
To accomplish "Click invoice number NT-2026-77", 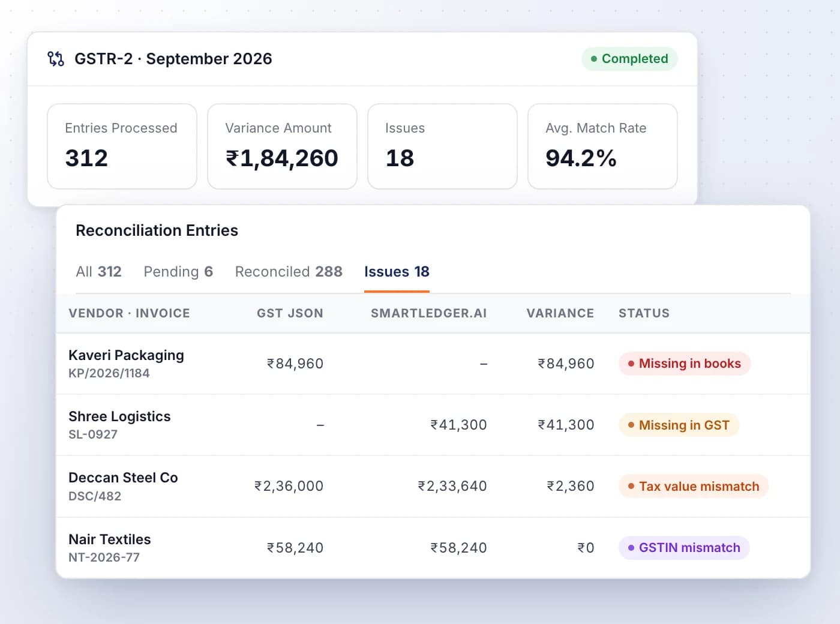I will [x=104, y=557].
